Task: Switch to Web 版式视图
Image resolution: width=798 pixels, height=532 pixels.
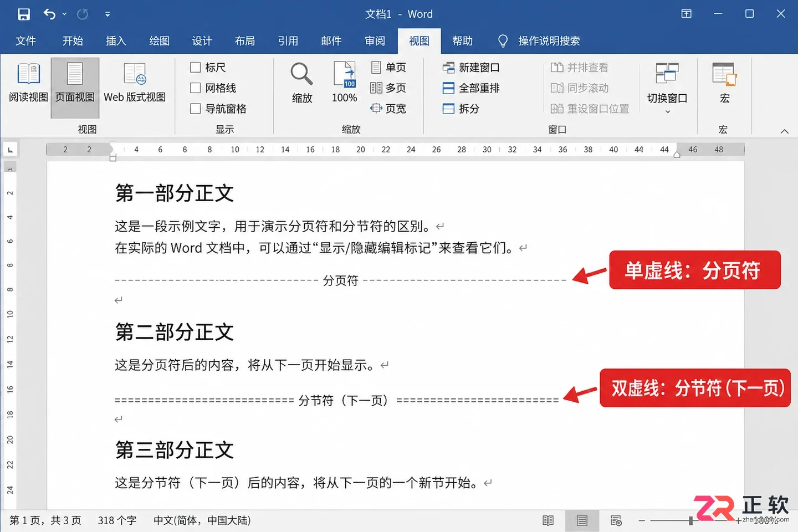Action: click(x=135, y=83)
